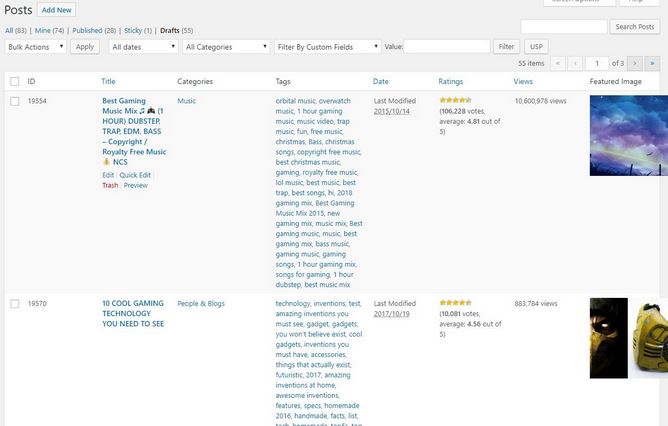The height and width of the screenshot is (426, 668).
Task: Open the All dates dropdown
Action: (143, 47)
